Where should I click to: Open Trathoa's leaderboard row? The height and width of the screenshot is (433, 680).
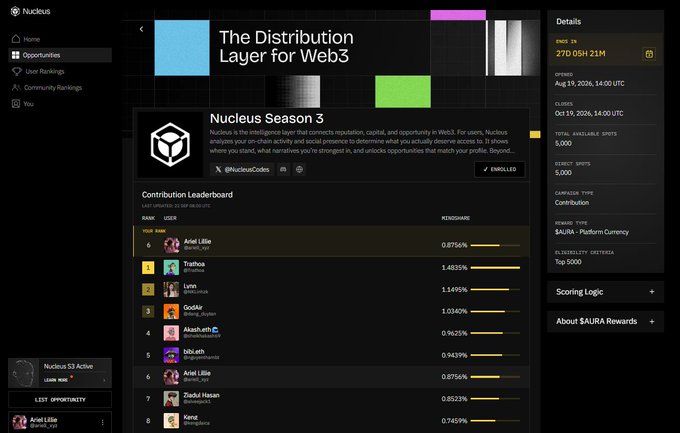(x=331, y=268)
